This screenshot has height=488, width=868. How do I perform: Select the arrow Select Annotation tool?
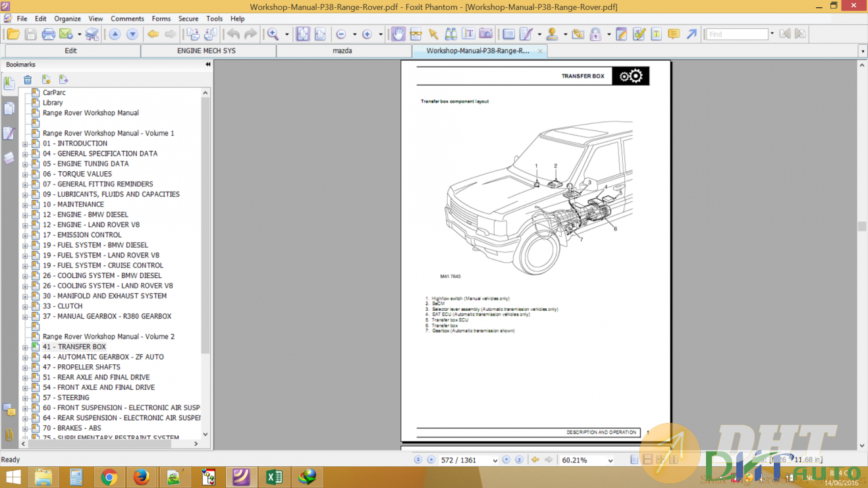tap(433, 34)
